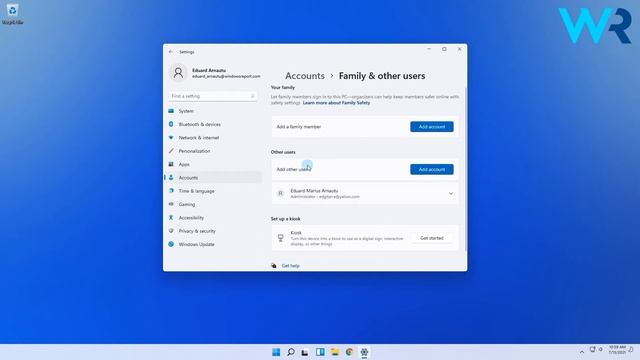Click Get started for Kiosk setup
The width and height of the screenshot is (640, 360).
tap(432, 238)
